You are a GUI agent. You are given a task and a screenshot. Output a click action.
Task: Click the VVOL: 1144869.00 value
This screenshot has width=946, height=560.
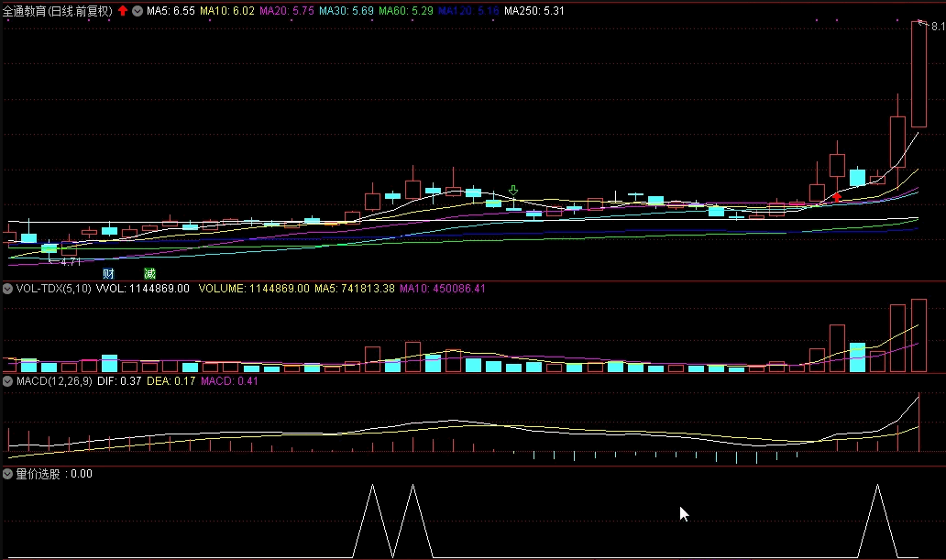pos(142,289)
